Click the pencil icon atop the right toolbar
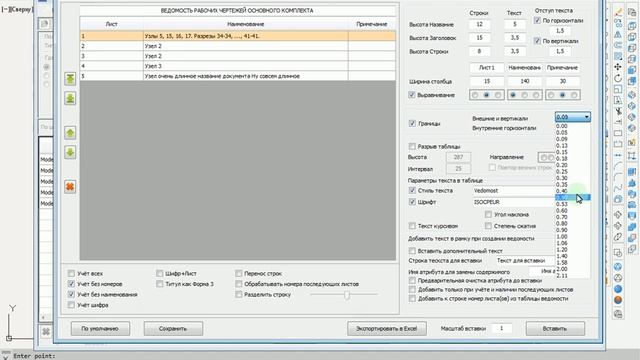640x360 pixels. (618, 12)
